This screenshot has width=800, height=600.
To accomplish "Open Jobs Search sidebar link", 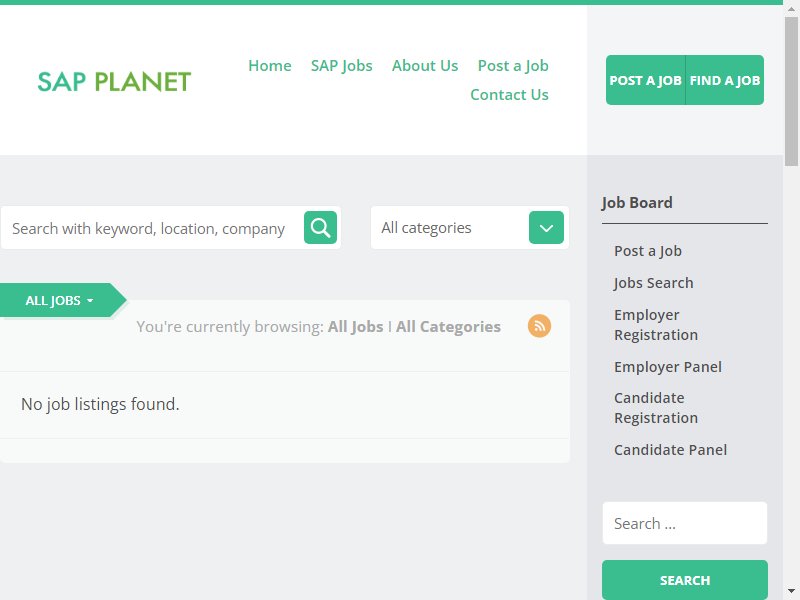I will coord(654,283).
